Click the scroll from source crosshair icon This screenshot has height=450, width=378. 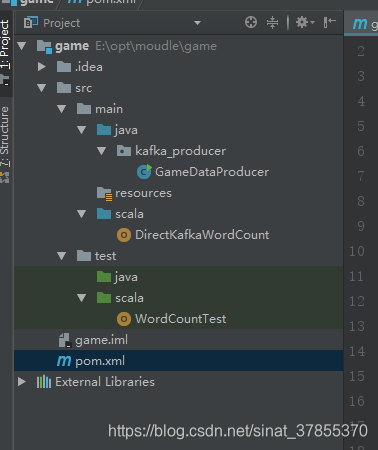click(x=251, y=23)
